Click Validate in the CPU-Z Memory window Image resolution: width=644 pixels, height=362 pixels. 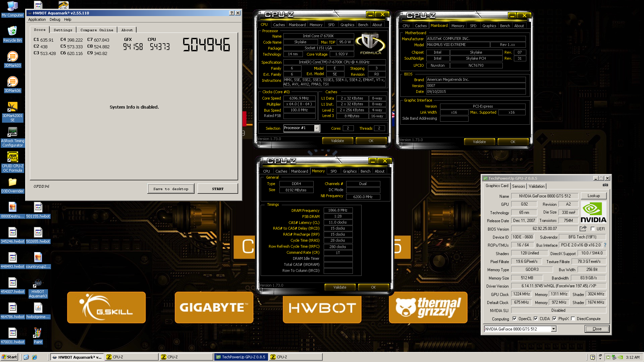[340, 287]
